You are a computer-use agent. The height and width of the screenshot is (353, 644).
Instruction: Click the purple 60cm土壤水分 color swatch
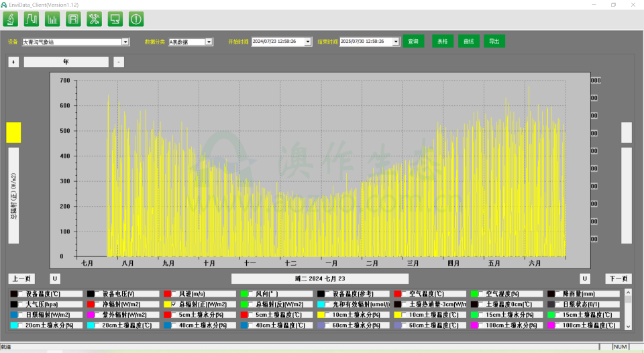pos(321,325)
